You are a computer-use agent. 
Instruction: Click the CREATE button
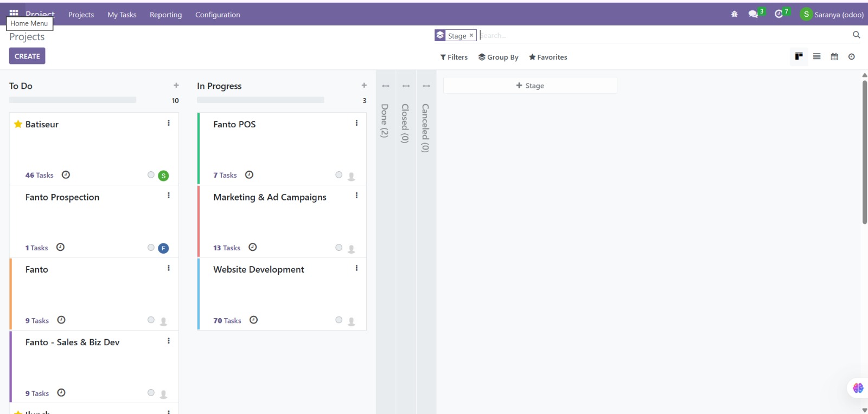[27, 56]
